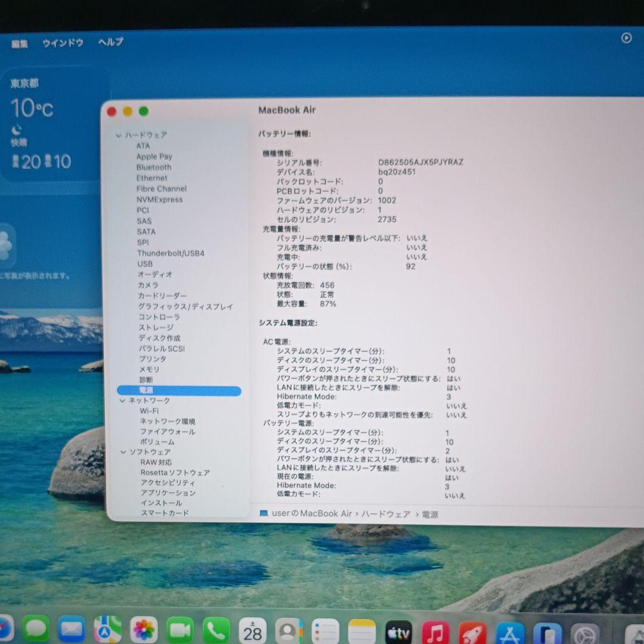Click userのMacBook Air in path bar

tap(312, 513)
